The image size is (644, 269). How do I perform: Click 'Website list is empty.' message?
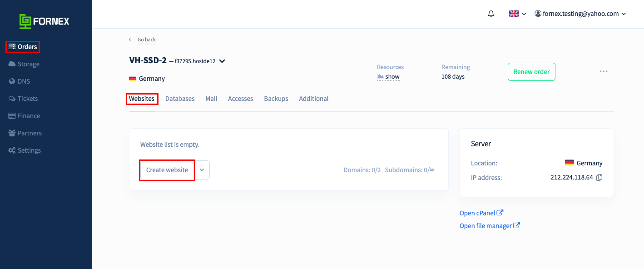click(170, 144)
